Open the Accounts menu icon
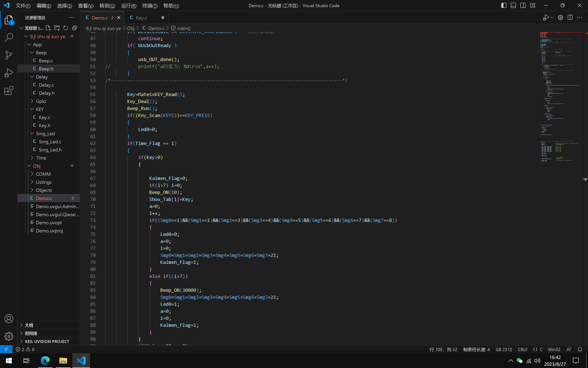The height and width of the screenshot is (368, 588). click(x=9, y=319)
